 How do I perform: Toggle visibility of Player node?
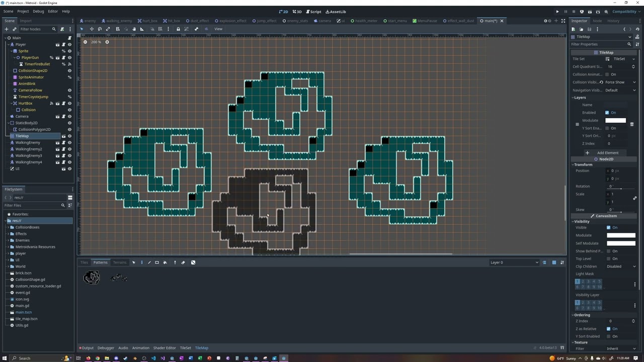(x=69, y=44)
